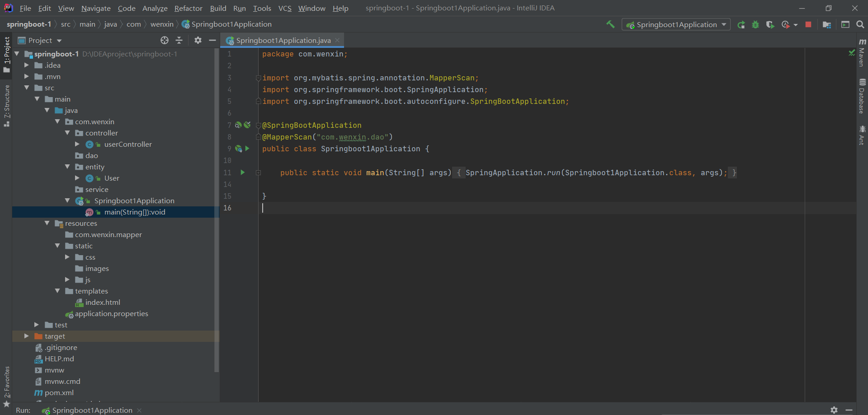Viewport: 868px width, 415px height.
Task: Open the profiler options dropdown arrow
Action: (796, 25)
